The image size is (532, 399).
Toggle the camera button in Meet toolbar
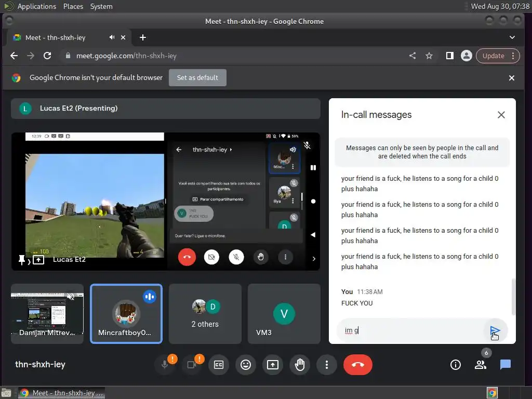pos(192,365)
